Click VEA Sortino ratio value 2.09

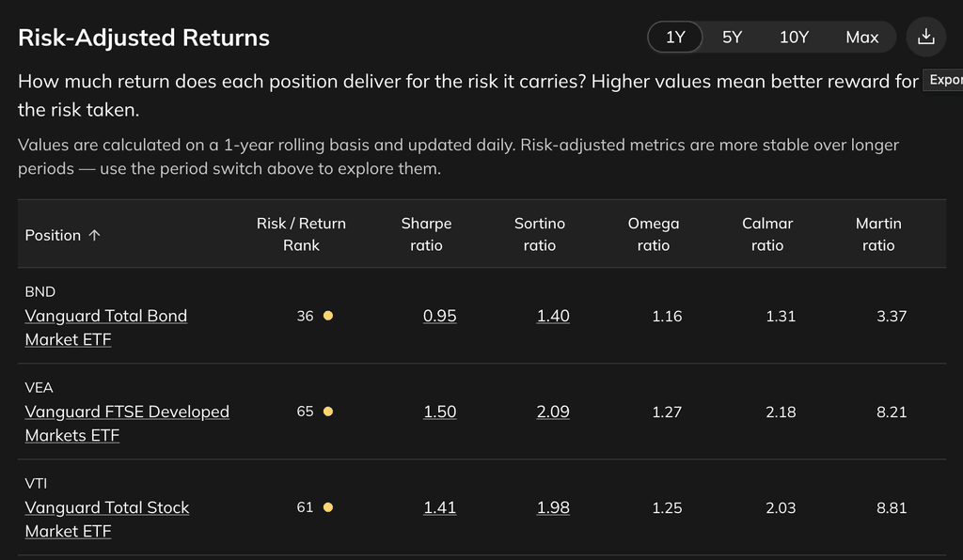pos(553,412)
